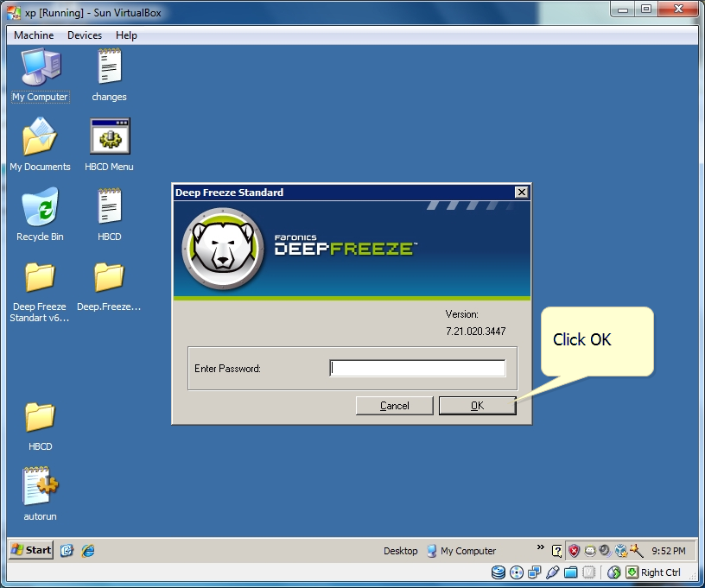Click the VirtualBox virtualization chip status icon
705x588 pixels.
coord(588,572)
